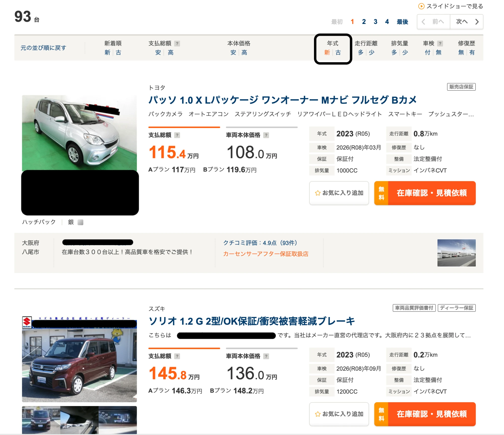Go to page 4 of results
This screenshot has width=504, height=435.
(x=387, y=22)
